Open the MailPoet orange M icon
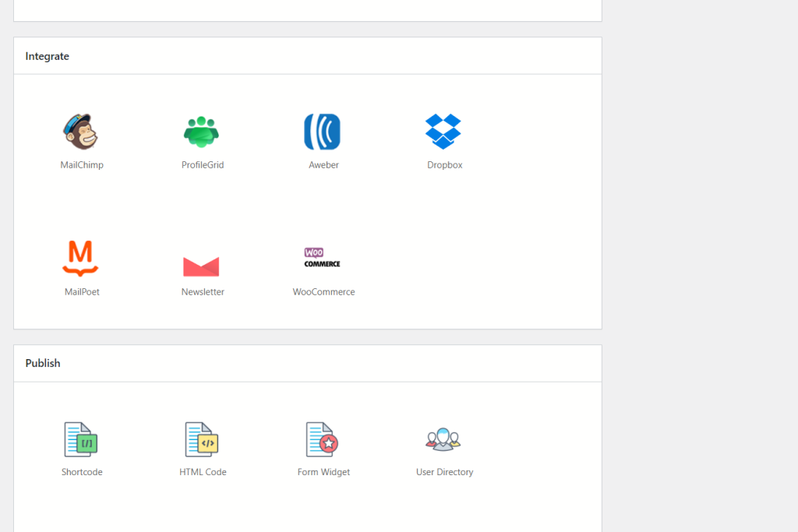Screen dimensions: 798x532 [x=81, y=259]
